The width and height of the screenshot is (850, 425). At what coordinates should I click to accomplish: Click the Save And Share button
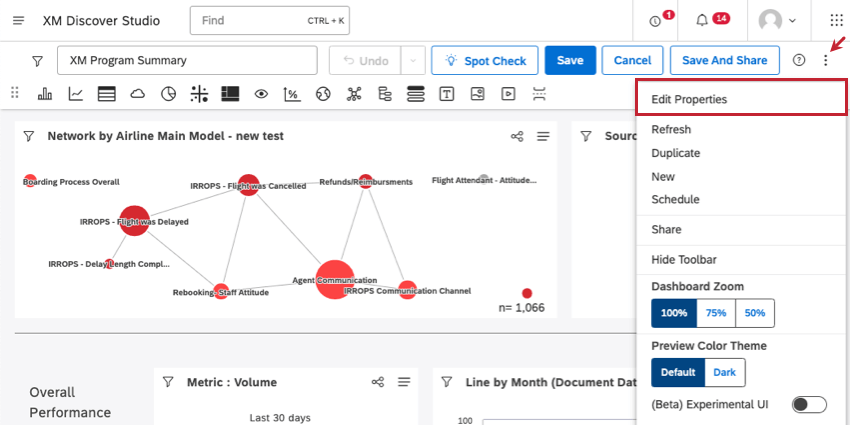click(x=725, y=60)
